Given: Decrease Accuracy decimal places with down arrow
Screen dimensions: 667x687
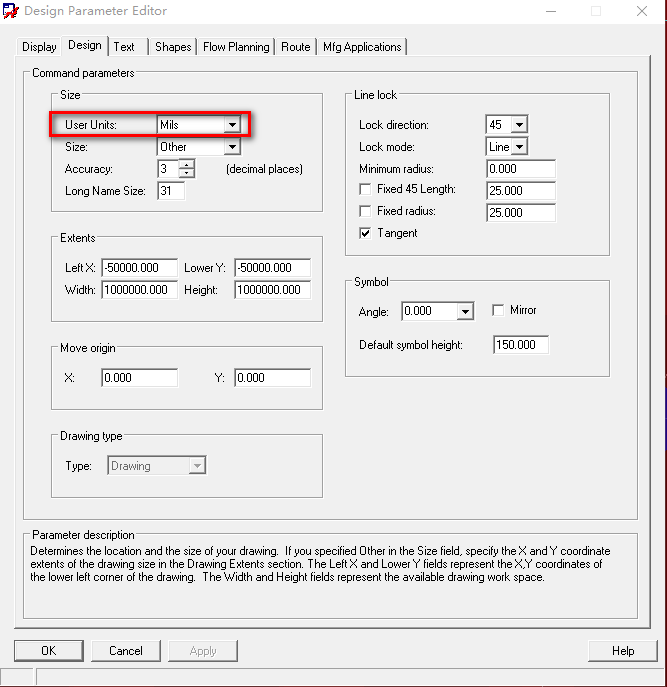Looking at the screenshot, I should [x=187, y=173].
